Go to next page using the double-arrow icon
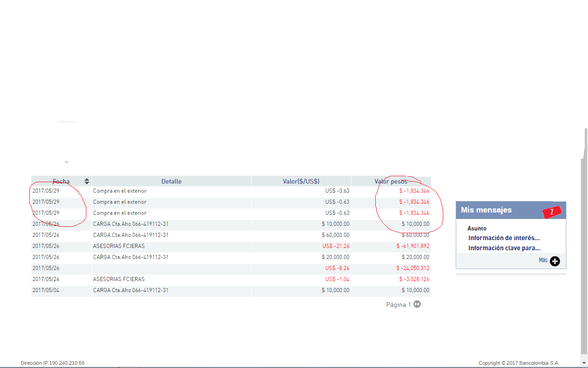The image size is (588, 368). [417, 304]
